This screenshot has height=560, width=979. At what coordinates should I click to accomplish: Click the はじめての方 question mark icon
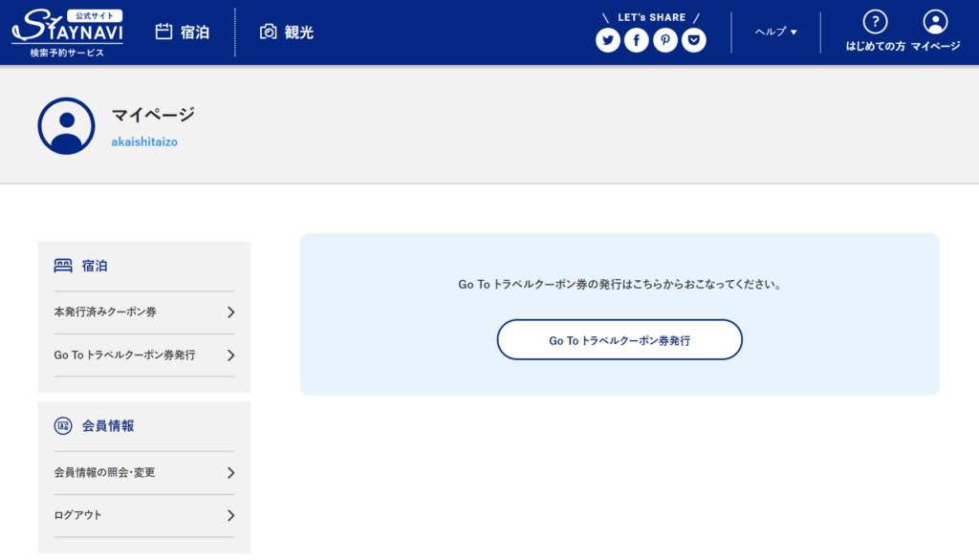point(875,22)
